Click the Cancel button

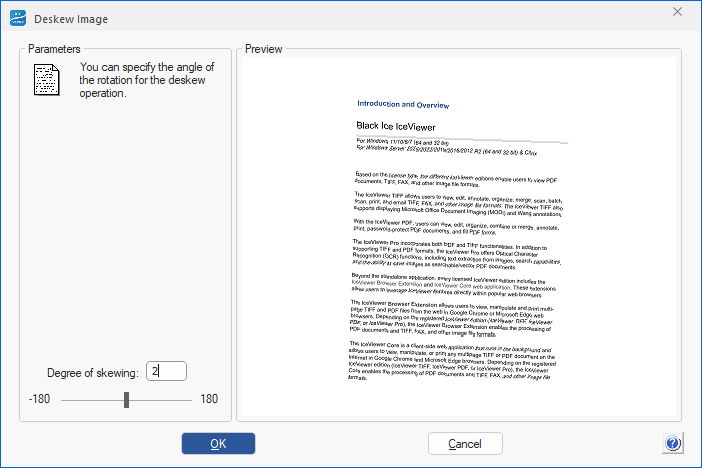465,443
